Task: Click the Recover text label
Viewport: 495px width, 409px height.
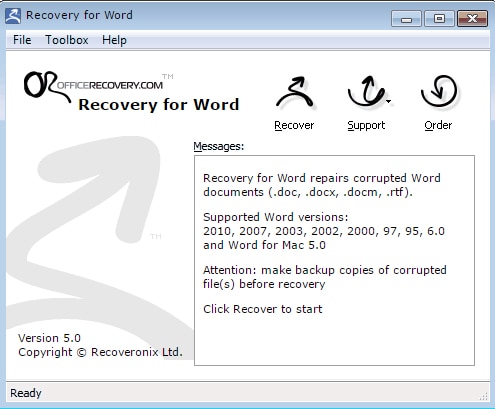Action: [x=294, y=125]
